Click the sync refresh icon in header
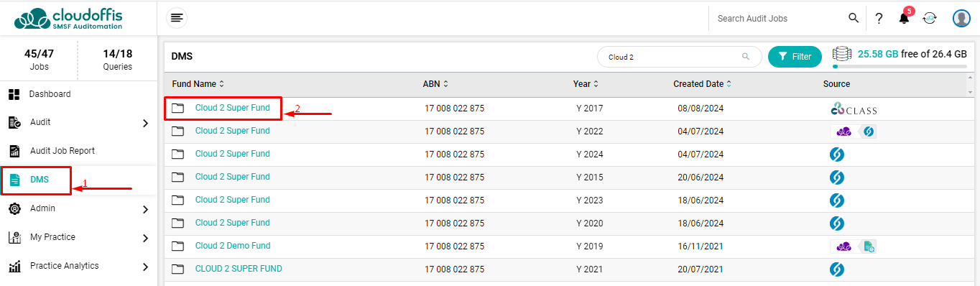 coord(930,19)
